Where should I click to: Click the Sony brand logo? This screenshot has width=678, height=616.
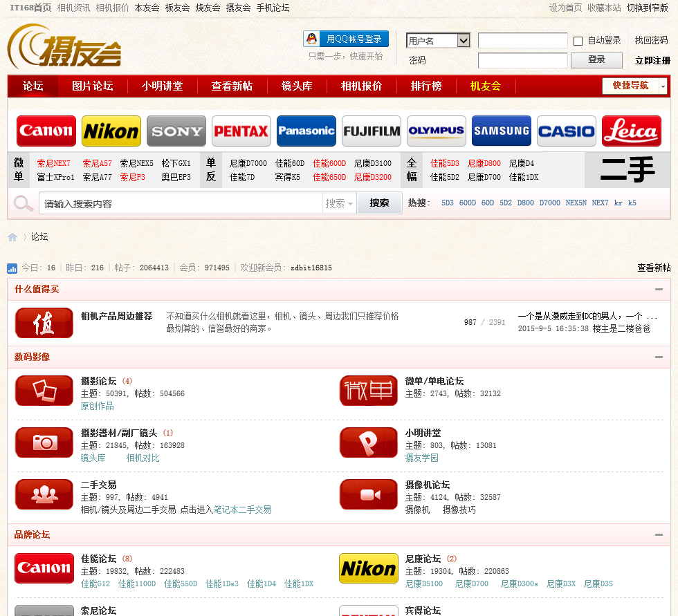tap(176, 131)
